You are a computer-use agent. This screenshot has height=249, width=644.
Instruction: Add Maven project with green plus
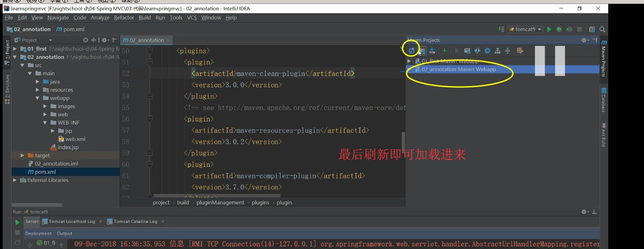click(x=444, y=51)
